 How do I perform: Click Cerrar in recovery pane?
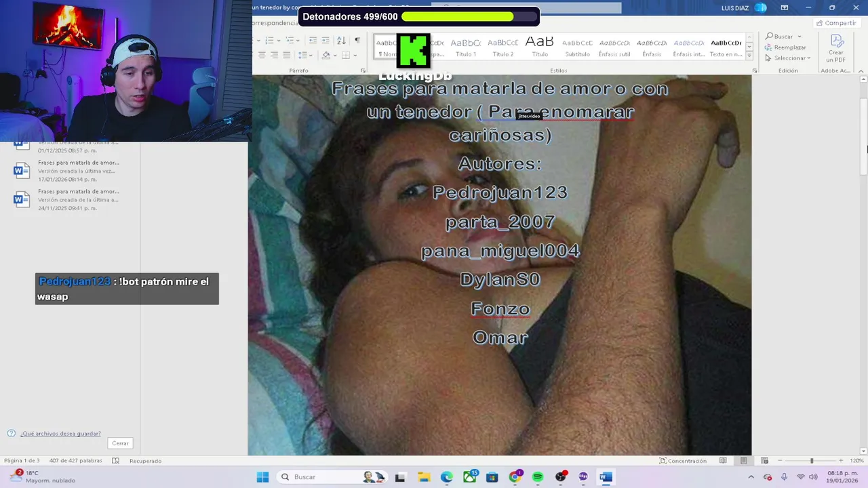pyautogui.click(x=120, y=443)
